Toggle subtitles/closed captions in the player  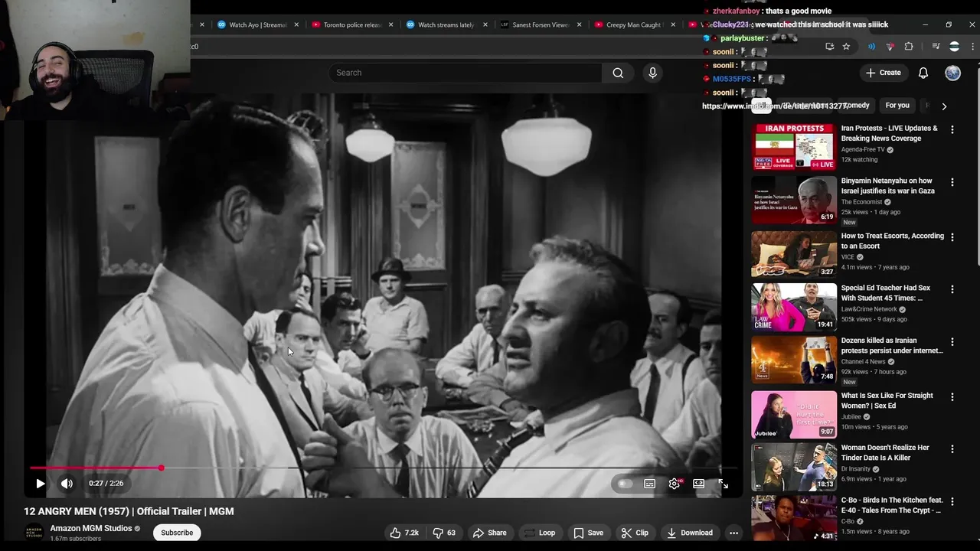[x=649, y=484]
